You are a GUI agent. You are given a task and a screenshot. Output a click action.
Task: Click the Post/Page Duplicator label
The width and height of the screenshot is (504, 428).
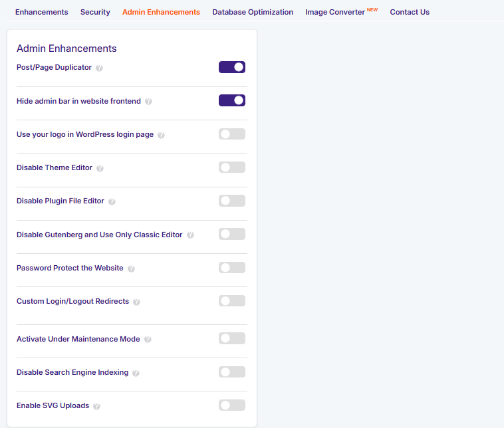click(x=54, y=68)
